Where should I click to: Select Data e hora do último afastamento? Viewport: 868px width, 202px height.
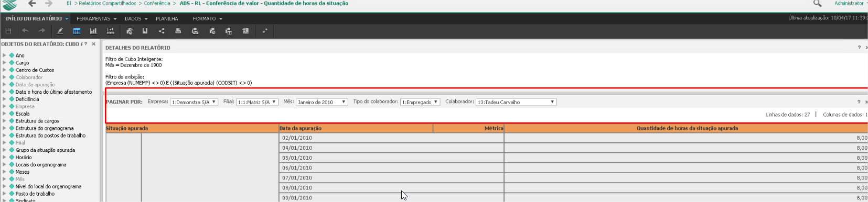pos(53,92)
